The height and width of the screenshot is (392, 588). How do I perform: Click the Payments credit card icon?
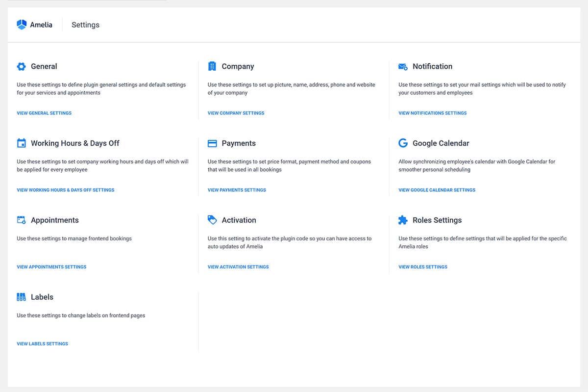point(212,143)
